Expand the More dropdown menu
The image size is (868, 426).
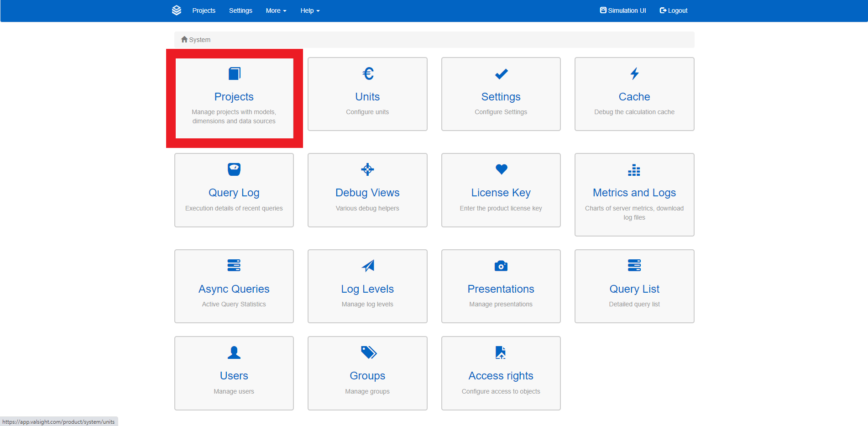(276, 11)
